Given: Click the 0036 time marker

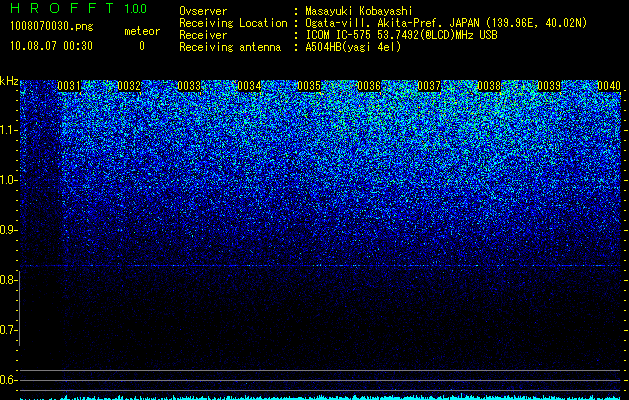Looking at the screenshot, I should (x=369, y=86).
